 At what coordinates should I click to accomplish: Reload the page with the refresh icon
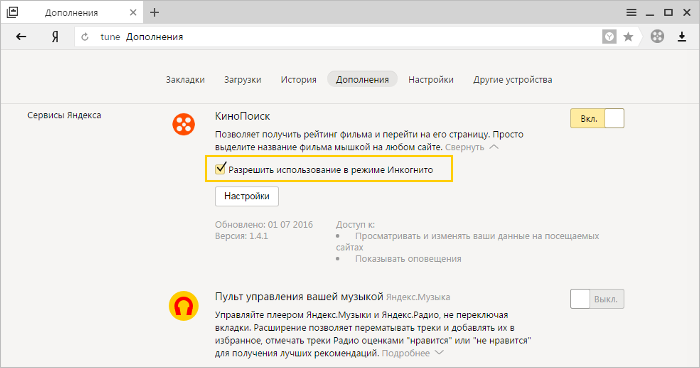(85, 37)
